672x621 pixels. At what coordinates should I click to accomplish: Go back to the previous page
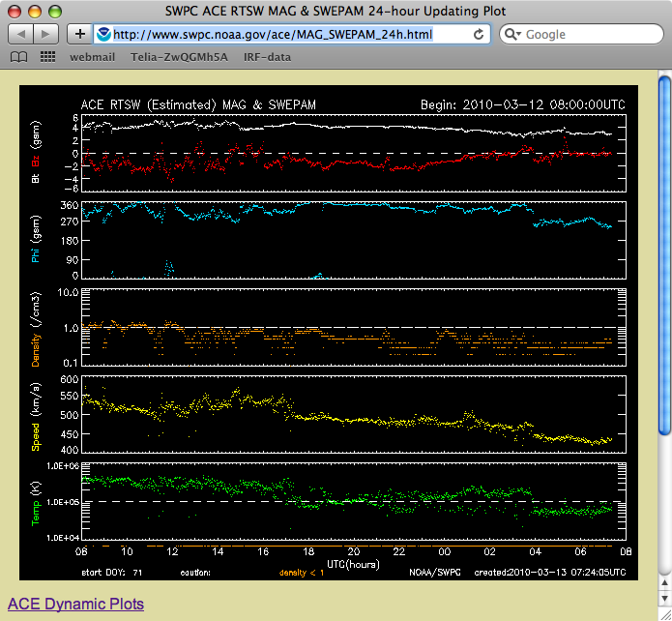(20, 34)
